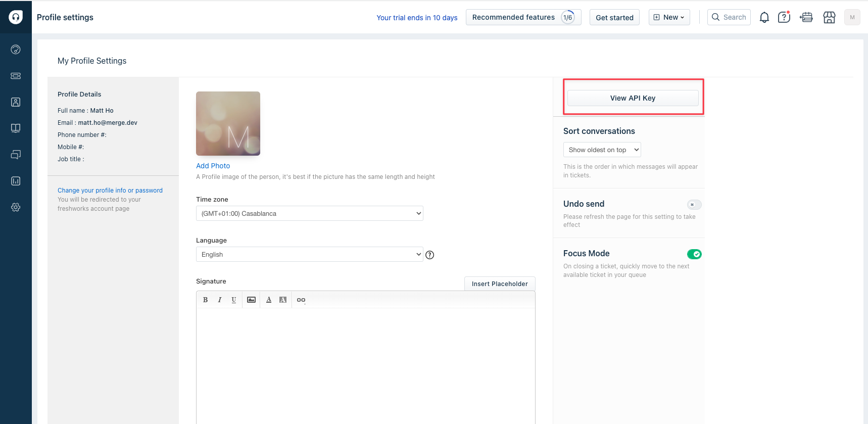Open Reports chart icon in sidebar
Screen dimensions: 868x424
coord(16,181)
